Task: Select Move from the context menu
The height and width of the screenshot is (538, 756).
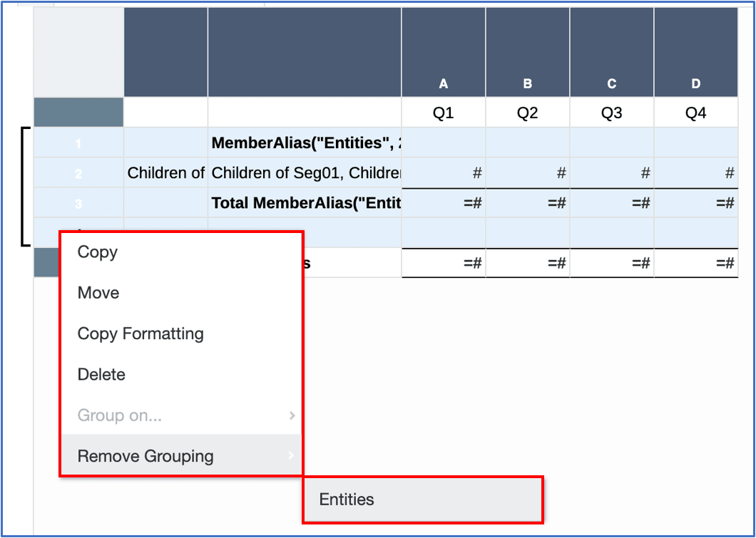Action: click(x=98, y=293)
